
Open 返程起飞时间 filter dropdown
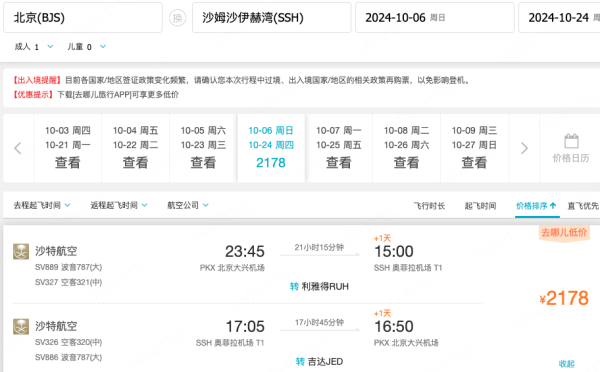click(119, 206)
